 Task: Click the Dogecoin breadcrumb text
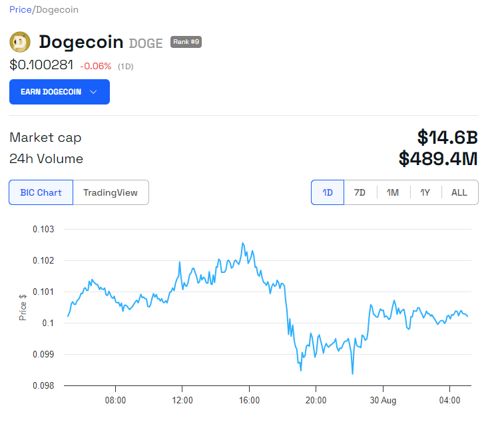pos(56,10)
